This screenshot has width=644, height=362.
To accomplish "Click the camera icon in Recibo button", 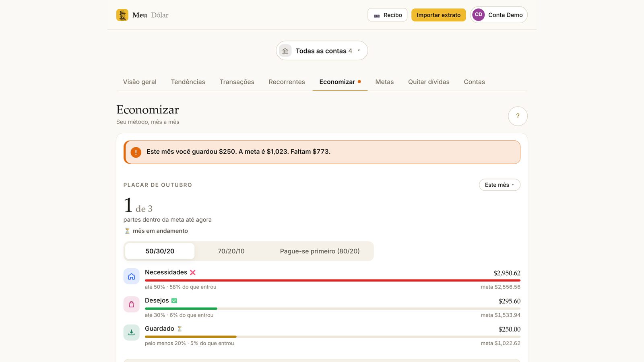I will click(x=377, y=15).
